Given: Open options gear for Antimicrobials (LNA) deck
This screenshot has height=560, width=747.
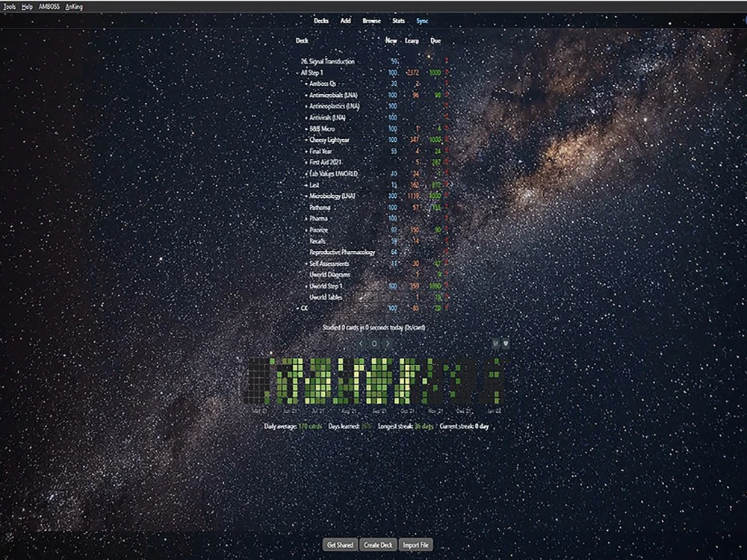Looking at the screenshot, I should click(447, 96).
